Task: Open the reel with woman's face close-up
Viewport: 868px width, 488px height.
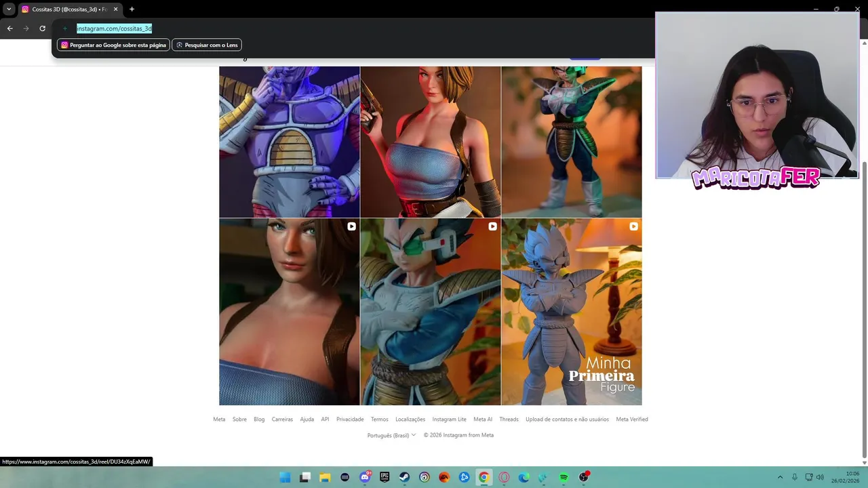Action: (x=290, y=312)
